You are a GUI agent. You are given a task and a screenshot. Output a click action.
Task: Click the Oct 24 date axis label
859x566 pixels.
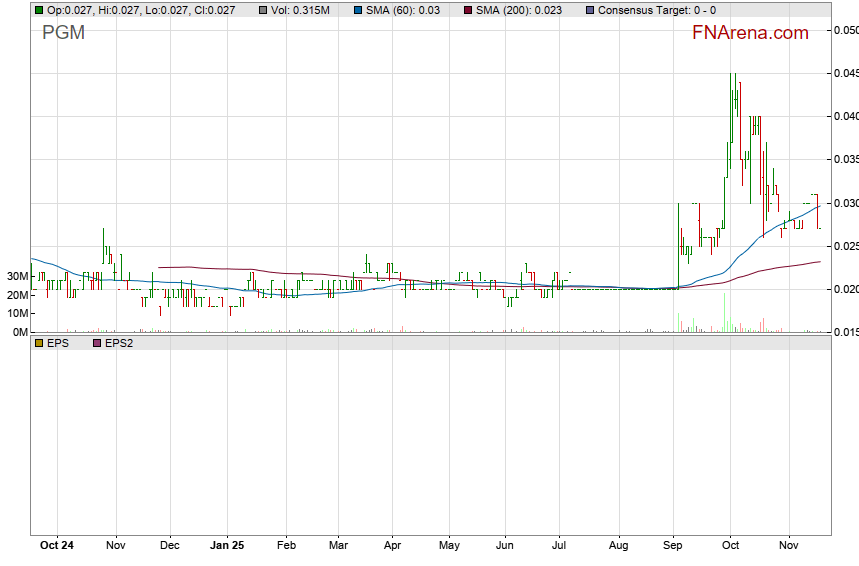point(56,546)
